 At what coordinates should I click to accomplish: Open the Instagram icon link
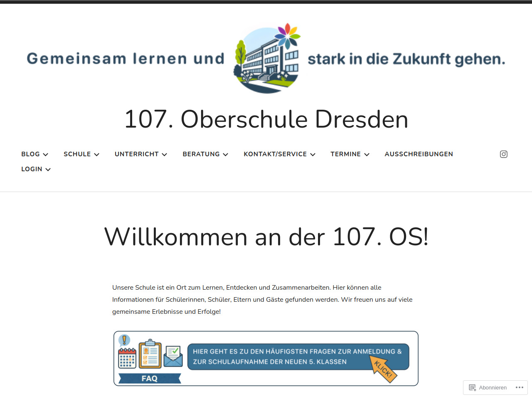[x=503, y=154]
